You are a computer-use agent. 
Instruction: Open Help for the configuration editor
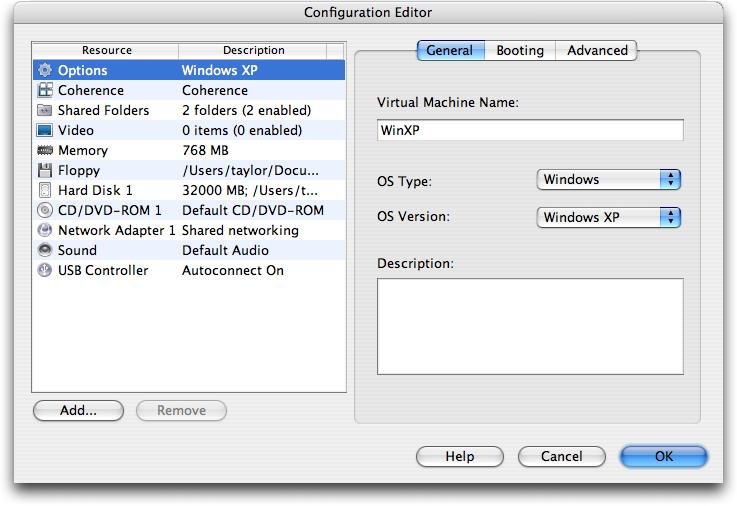[x=460, y=457]
